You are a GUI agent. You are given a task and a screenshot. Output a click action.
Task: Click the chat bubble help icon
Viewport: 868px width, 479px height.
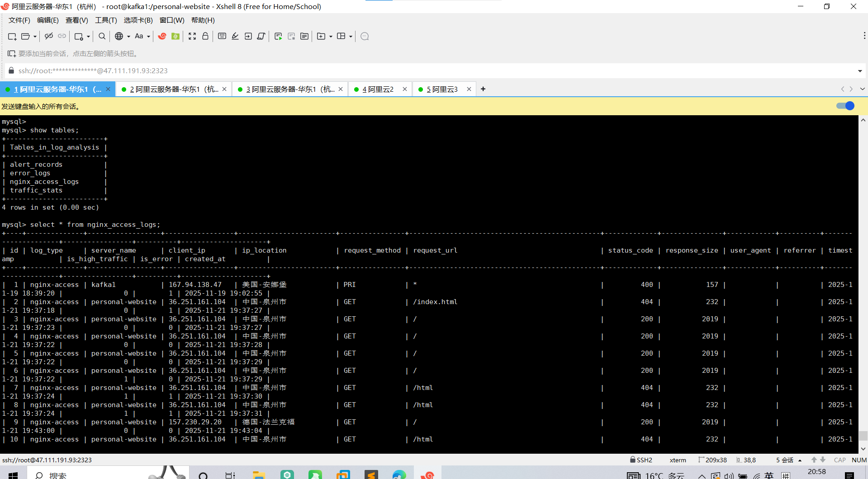coord(365,36)
